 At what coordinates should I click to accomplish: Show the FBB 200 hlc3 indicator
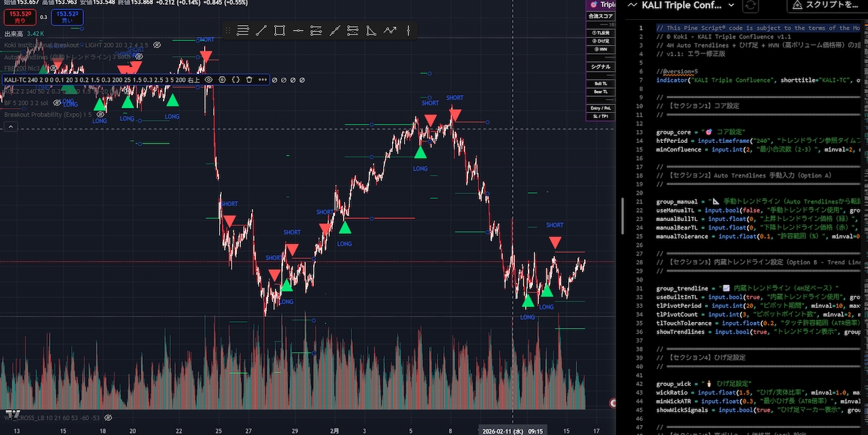point(53,68)
